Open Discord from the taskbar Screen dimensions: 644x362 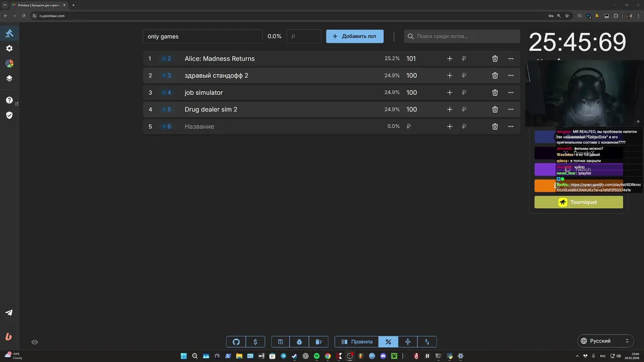[x=383, y=356]
